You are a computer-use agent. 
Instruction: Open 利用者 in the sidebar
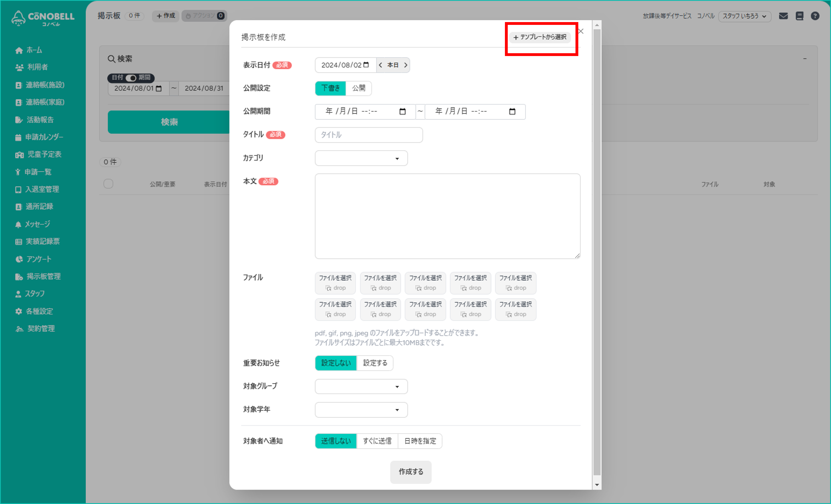coord(32,67)
